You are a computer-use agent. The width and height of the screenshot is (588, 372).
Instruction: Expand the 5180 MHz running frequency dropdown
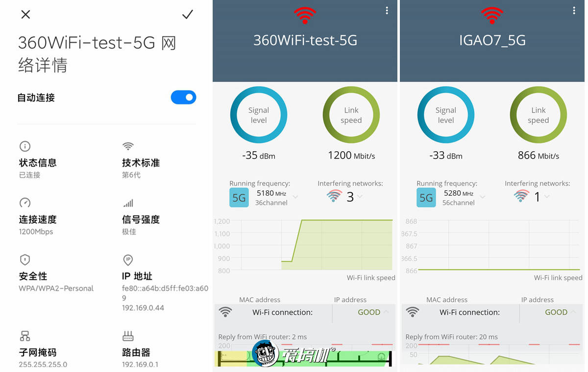tap(295, 197)
